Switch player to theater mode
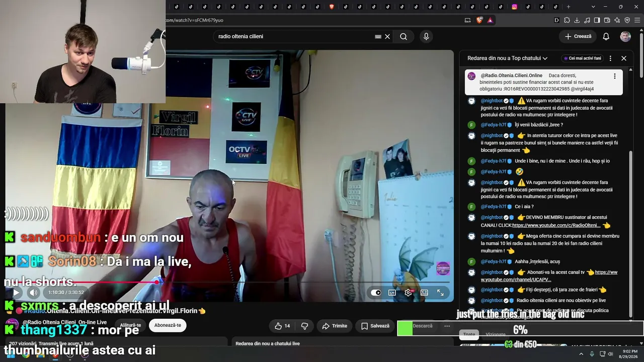The height and width of the screenshot is (362, 644). tap(424, 293)
